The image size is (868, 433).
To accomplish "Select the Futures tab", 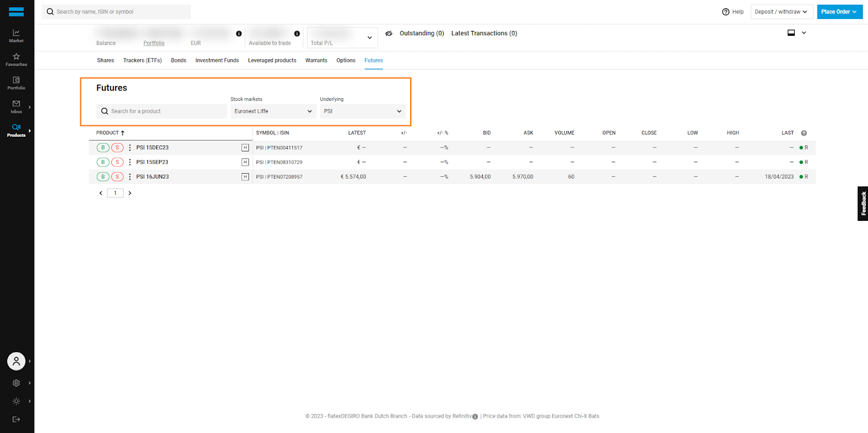I will pyautogui.click(x=374, y=60).
